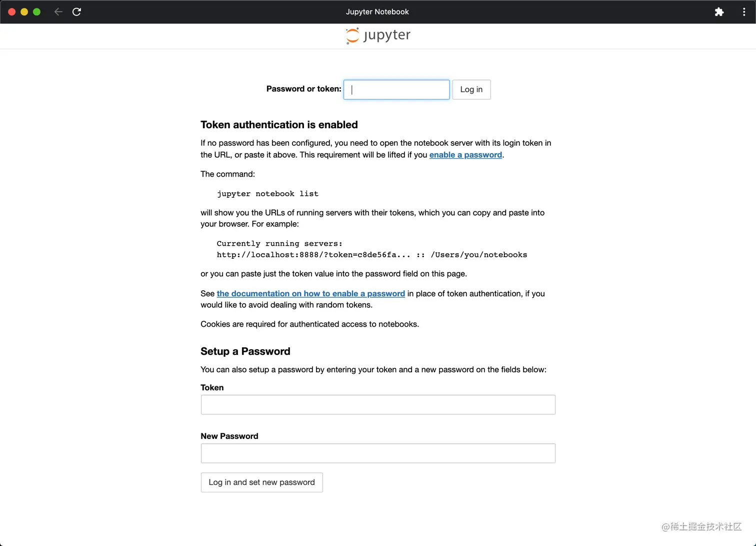Click into the Token input field

[378, 404]
